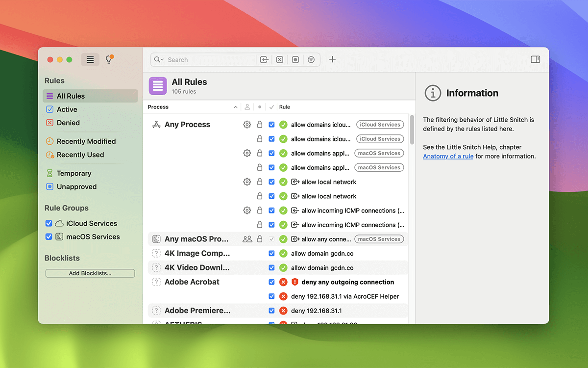Viewport: 588px width, 368px height.
Task: Open the lightbulb suggestions icon
Action: coord(109,59)
